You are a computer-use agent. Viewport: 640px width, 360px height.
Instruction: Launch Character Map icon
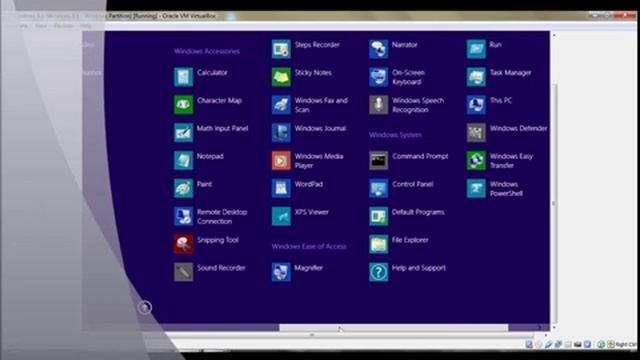(x=183, y=104)
